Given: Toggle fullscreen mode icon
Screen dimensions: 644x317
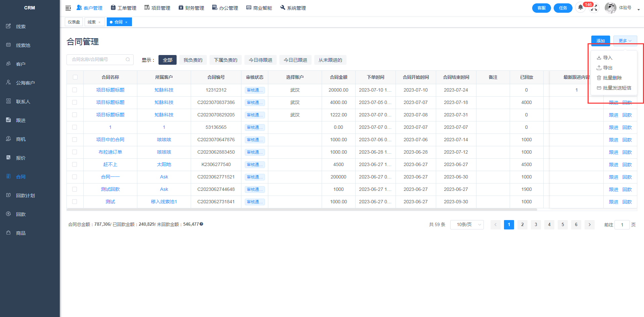Looking at the screenshot, I should [594, 8].
